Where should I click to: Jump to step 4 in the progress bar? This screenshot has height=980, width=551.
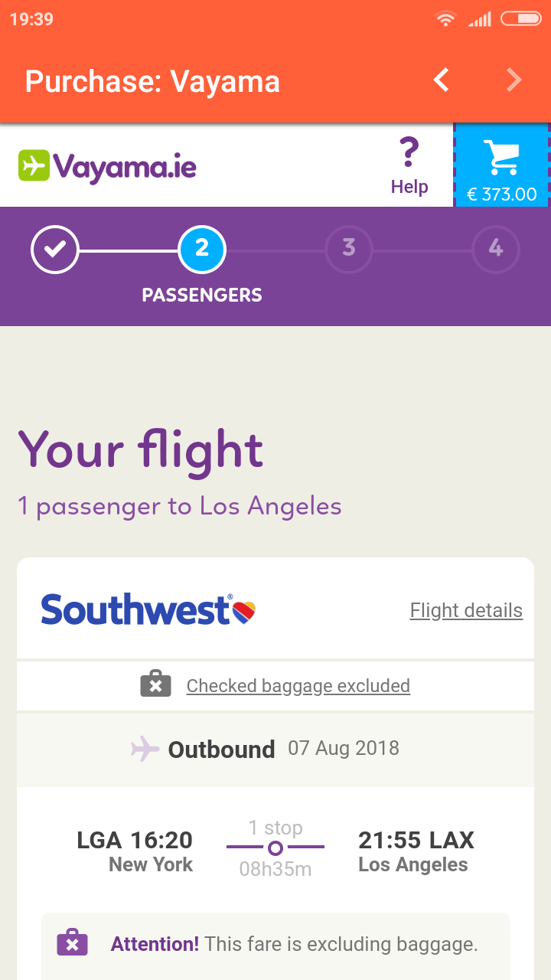tap(496, 249)
